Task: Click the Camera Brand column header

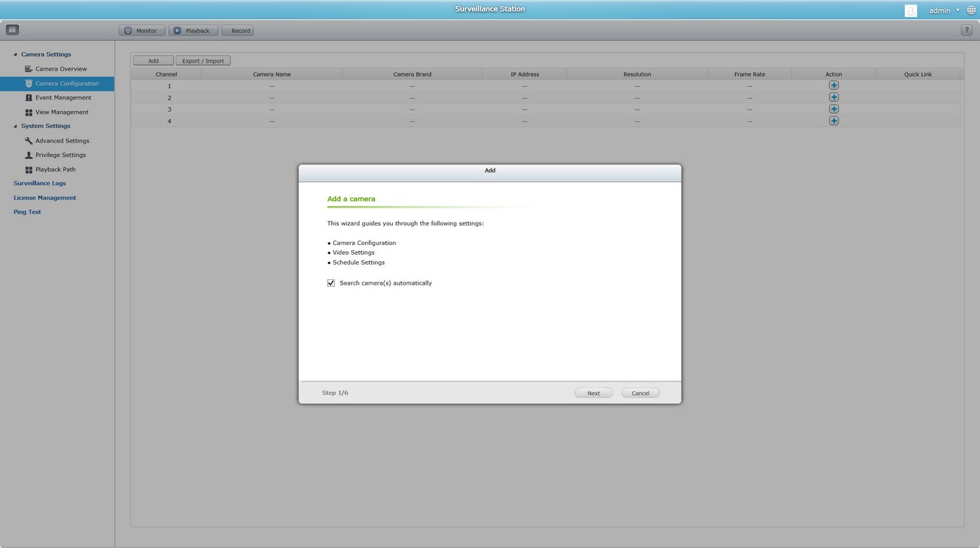Action: click(x=412, y=74)
